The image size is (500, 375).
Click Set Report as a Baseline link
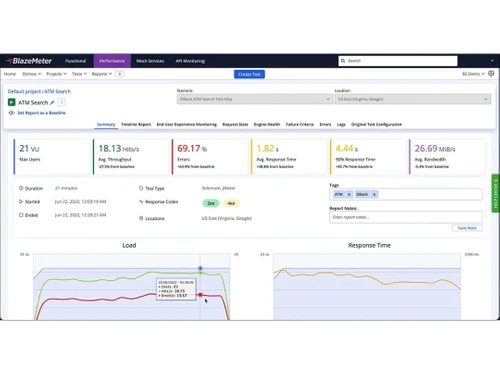point(41,113)
